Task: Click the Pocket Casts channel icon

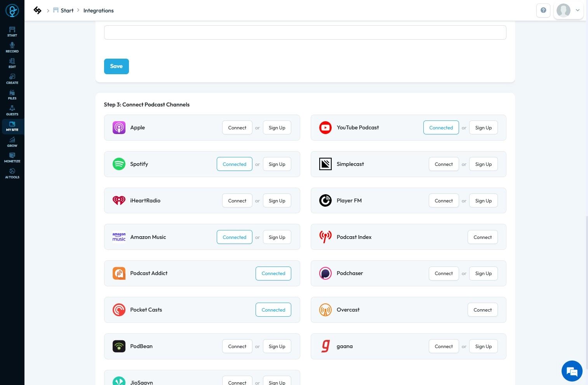Action: coord(119,310)
